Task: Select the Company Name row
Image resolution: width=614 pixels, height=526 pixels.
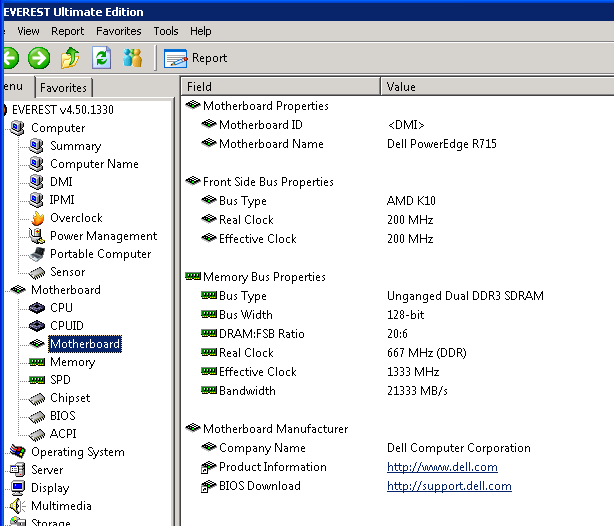Action: (397, 448)
